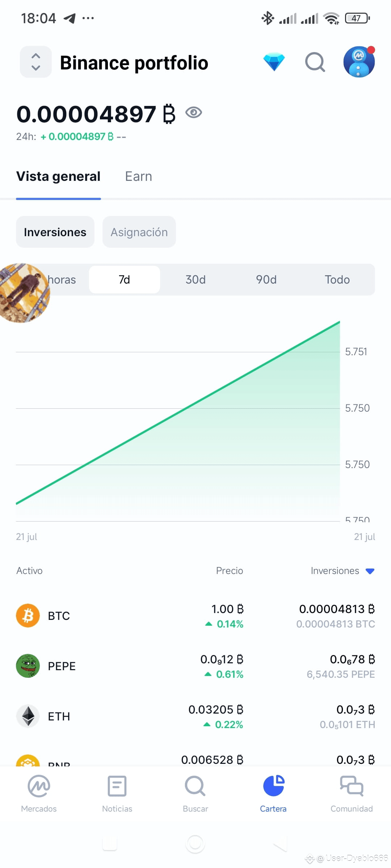Open the search magnifier icon
Image resolution: width=391 pixels, height=868 pixels.
point(314,61)
